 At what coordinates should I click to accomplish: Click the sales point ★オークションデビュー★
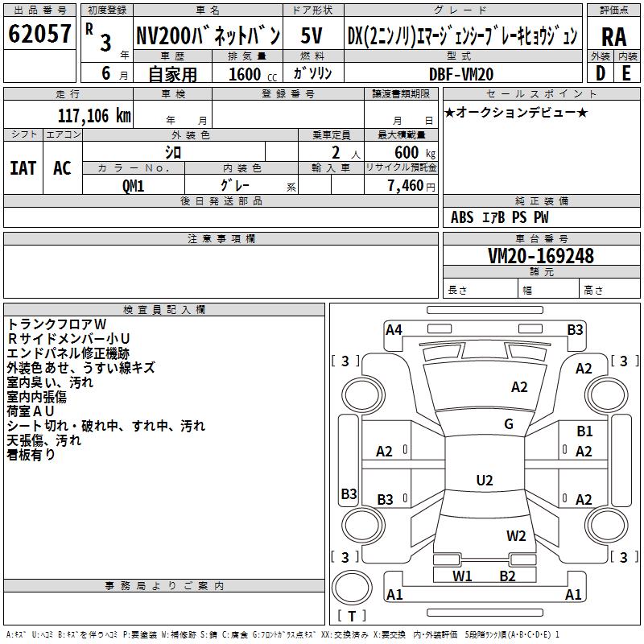(516, 112)
